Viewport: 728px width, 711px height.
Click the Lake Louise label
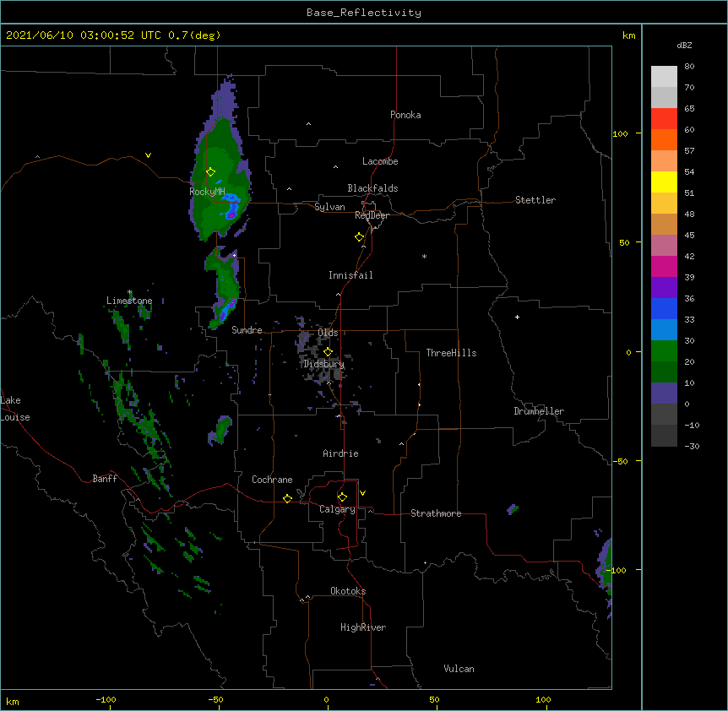tap(15, 409)
